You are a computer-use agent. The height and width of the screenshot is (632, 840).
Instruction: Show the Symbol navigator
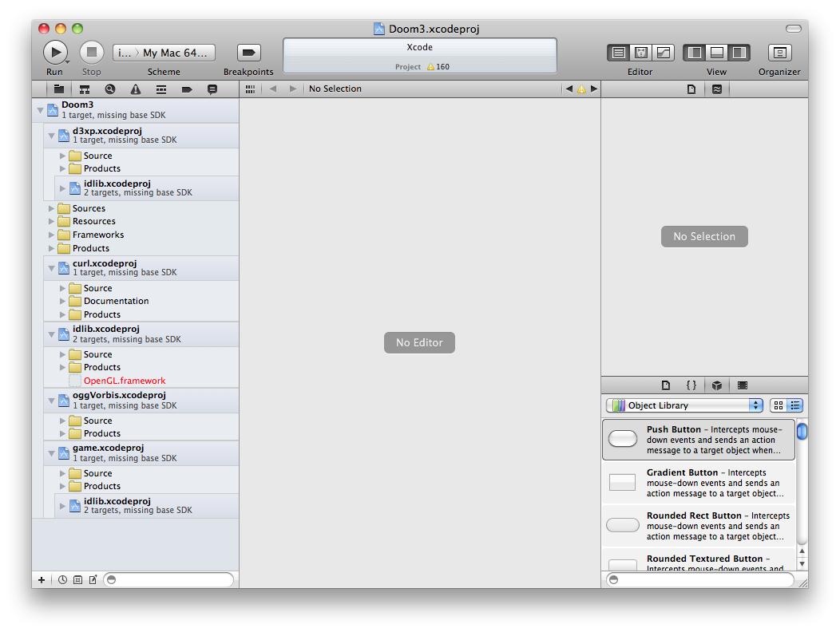85,89
